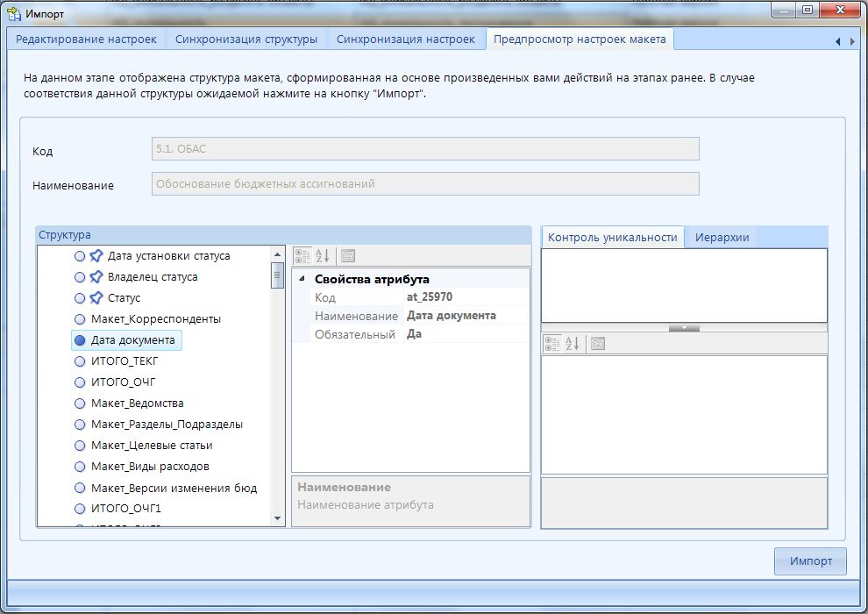Collapse Свойства атрибута category triangle
The height and width of the screenshot is (614, 868).
click(302, 279)
